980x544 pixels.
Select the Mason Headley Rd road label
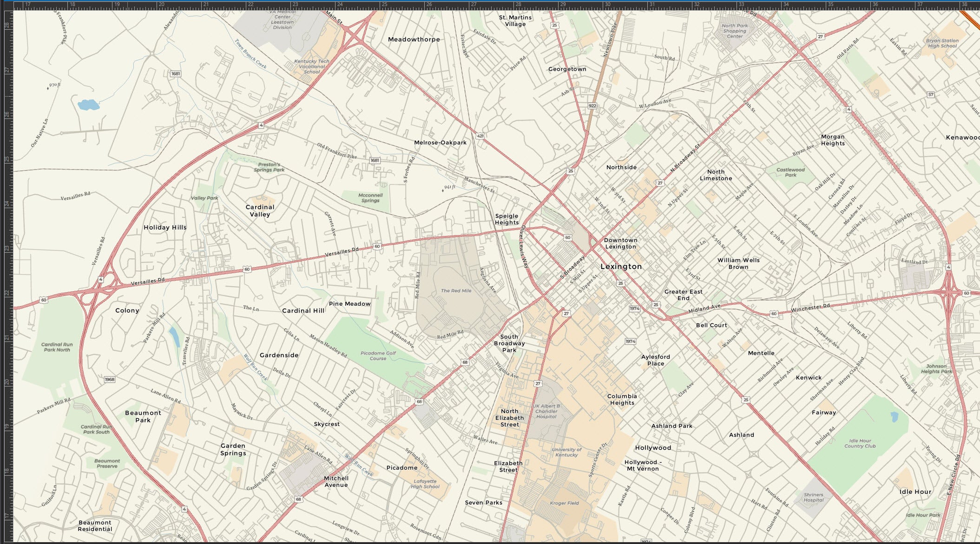[329, 346]
